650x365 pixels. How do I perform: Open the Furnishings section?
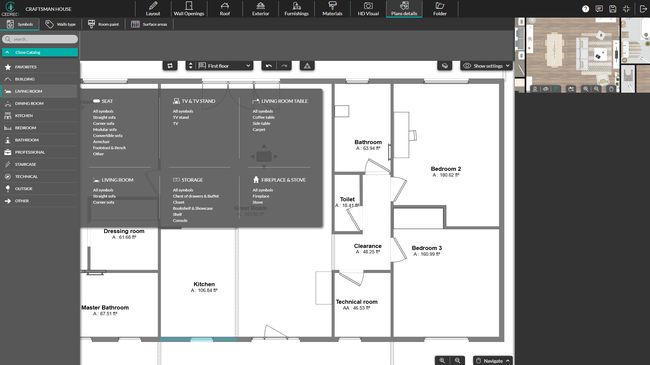click(x=296, y=9)
